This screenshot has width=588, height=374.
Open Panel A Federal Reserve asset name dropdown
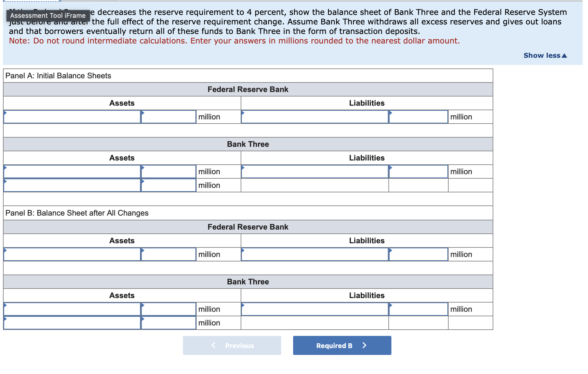pos(72,117)
